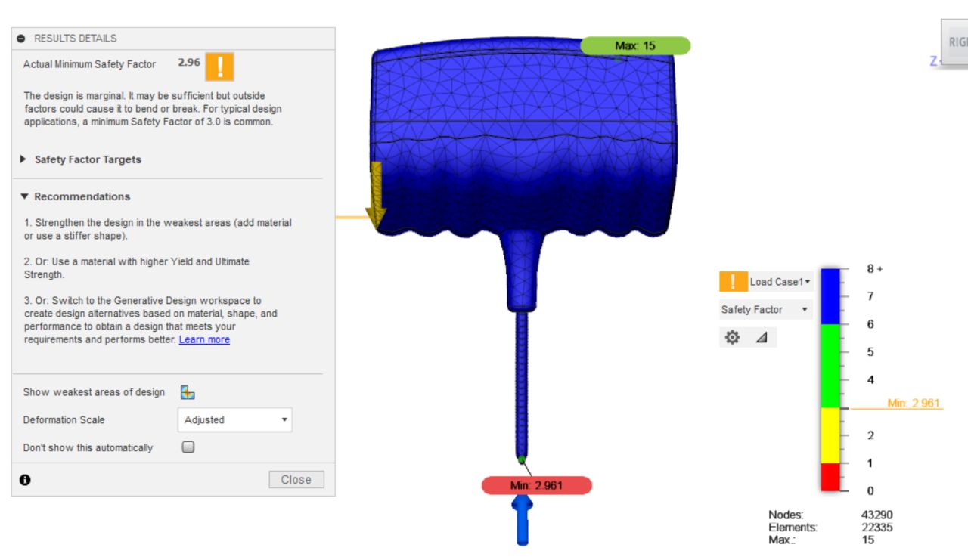The height and width of the screenshot is (560, 968).
Task: Enable Don't show this automatically
Action: [x=187, y=447]
